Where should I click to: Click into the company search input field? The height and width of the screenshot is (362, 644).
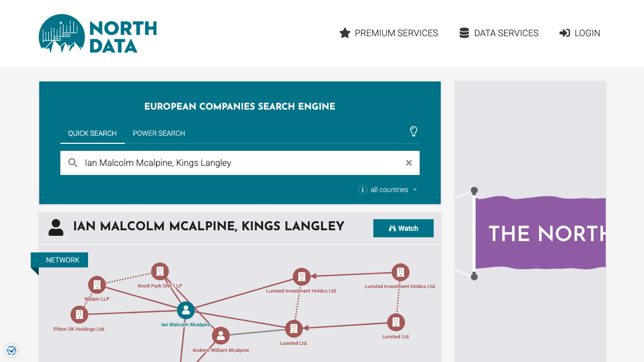242,163
